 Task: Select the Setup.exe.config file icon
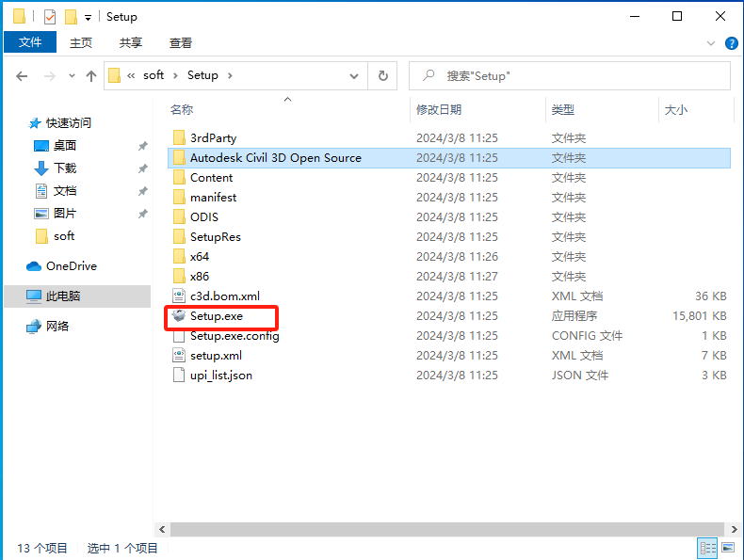[x=179, y=336]
